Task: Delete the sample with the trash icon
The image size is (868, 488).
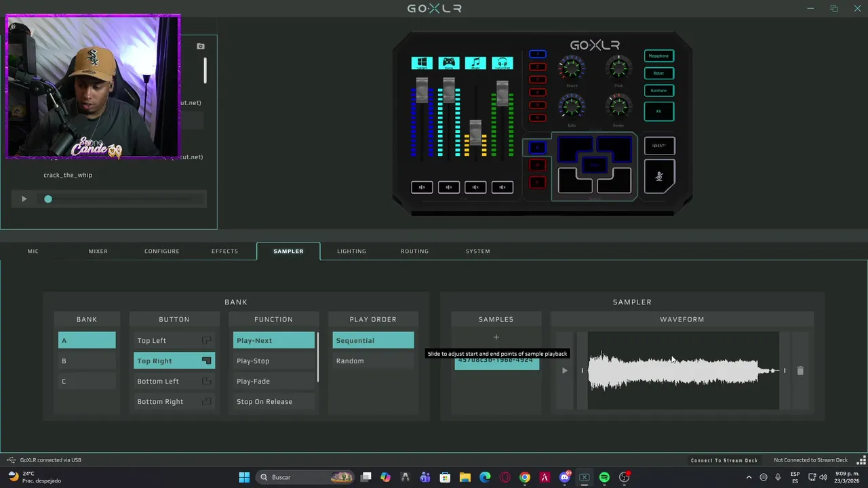Action: (x=800, y=371)
